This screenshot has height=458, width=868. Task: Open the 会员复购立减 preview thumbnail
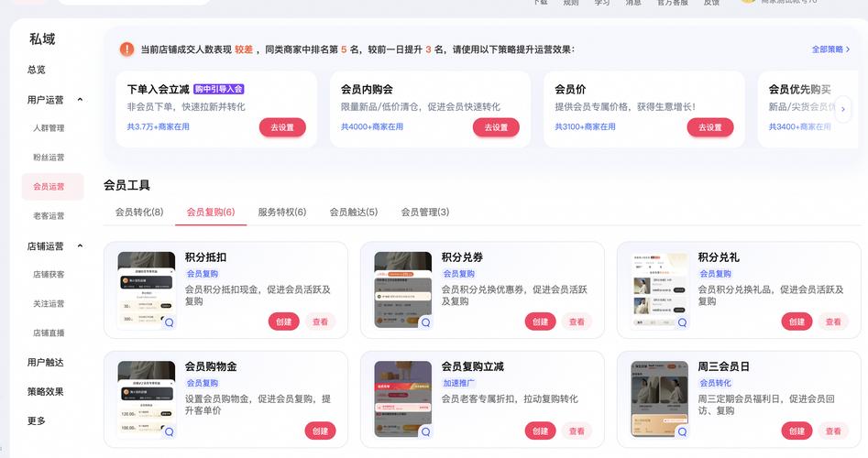coord(403,398)
